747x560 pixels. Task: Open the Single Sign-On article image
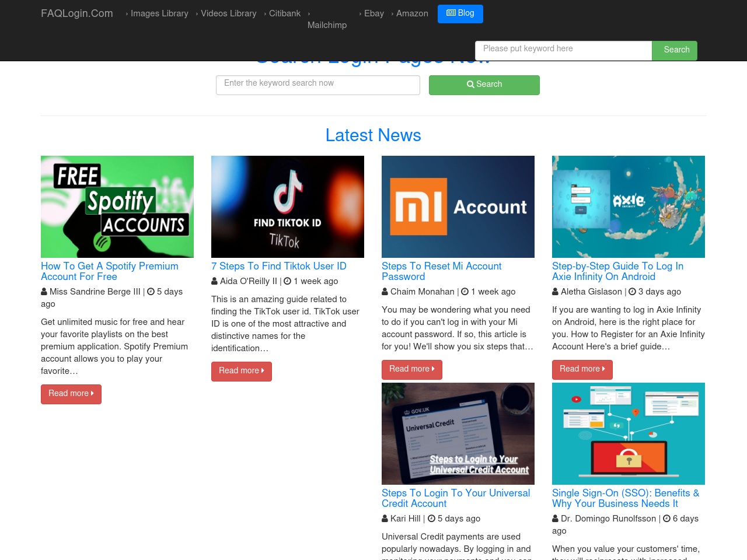click(x=629, y=433)
